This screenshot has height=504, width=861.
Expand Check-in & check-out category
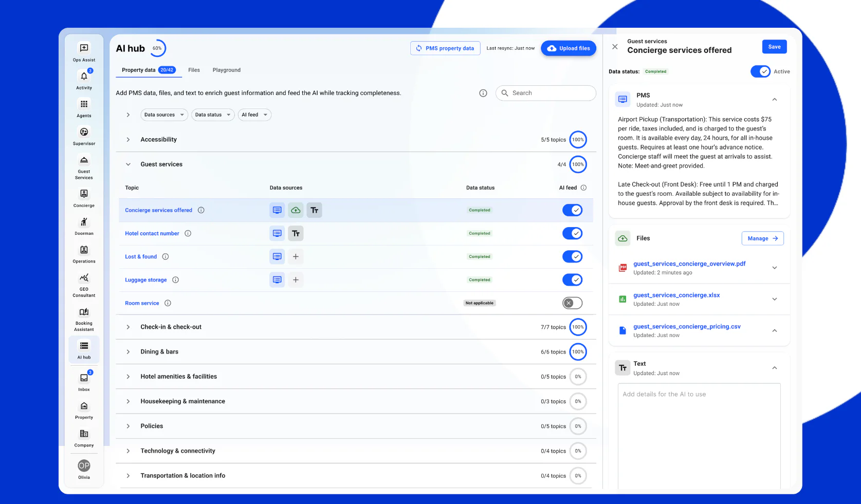(x=128, y=327)
